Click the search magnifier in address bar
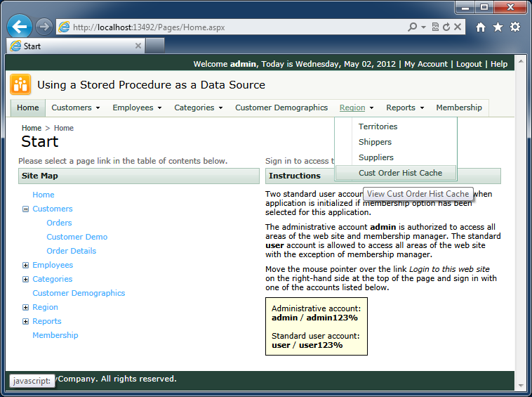The image size is (532, 397). click(x=413, y=27)
